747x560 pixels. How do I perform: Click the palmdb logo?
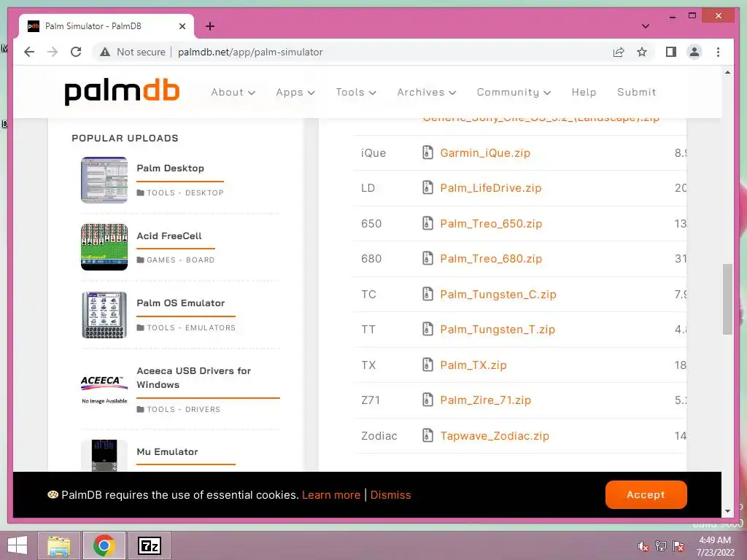pyautogui.click(x=122, y=92)
